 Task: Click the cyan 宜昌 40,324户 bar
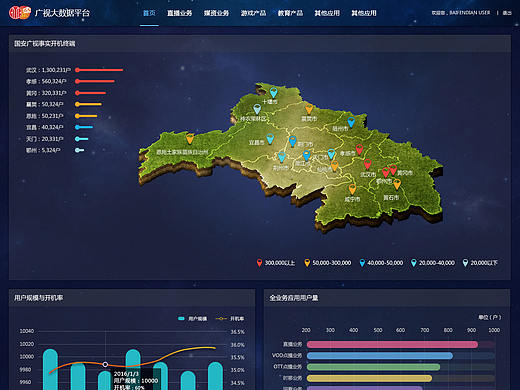pos(84,127)
